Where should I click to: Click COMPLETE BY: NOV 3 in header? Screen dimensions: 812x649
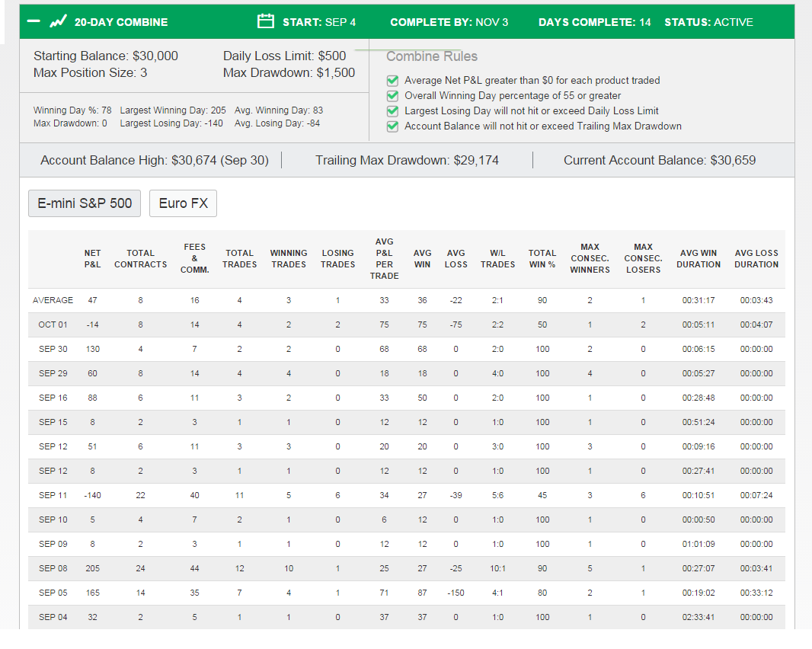click(449, 22)
